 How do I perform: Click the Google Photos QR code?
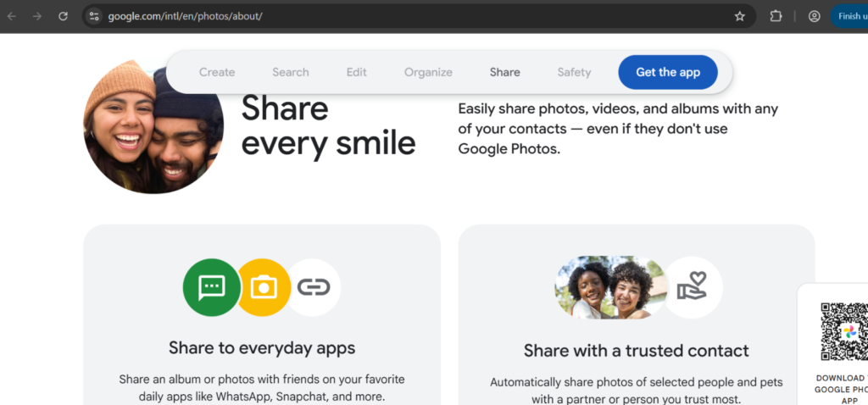point(842,332)
